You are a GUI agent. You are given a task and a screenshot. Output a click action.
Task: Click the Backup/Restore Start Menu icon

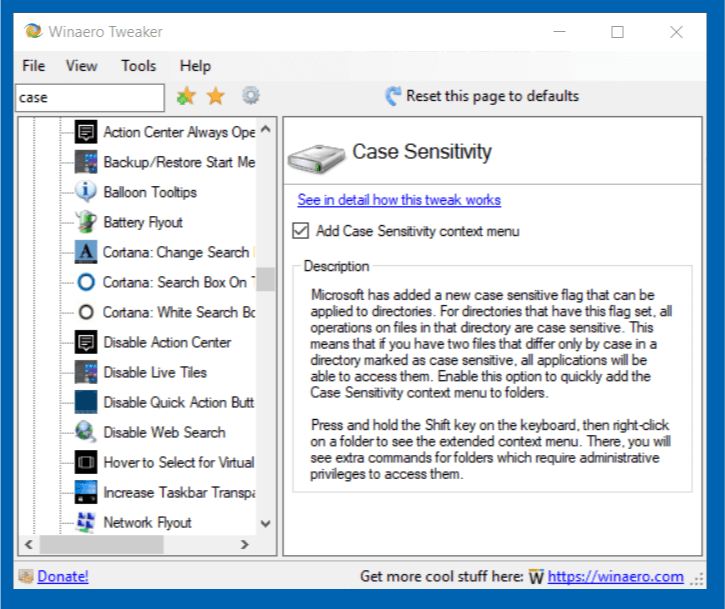pos(86,162)
